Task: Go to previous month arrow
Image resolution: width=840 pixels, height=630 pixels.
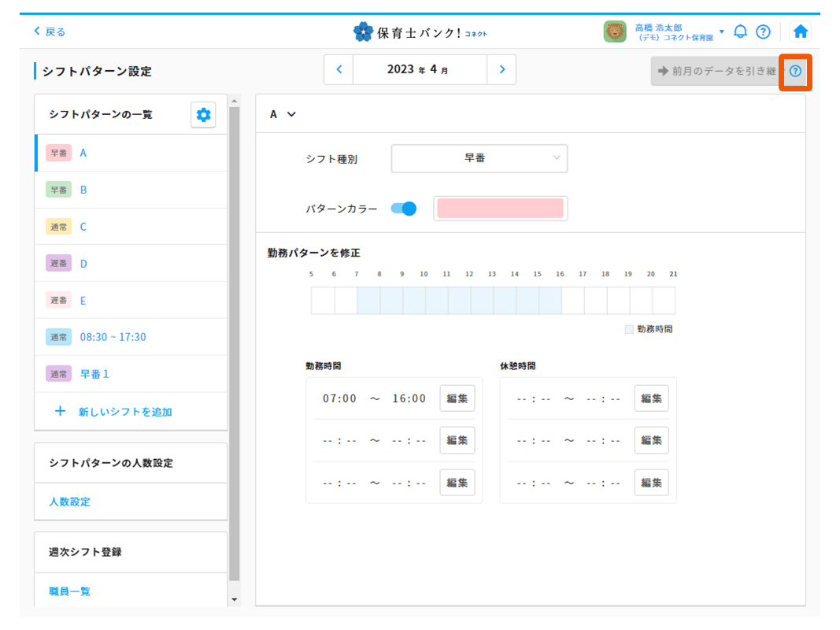Action: [339, 69]
